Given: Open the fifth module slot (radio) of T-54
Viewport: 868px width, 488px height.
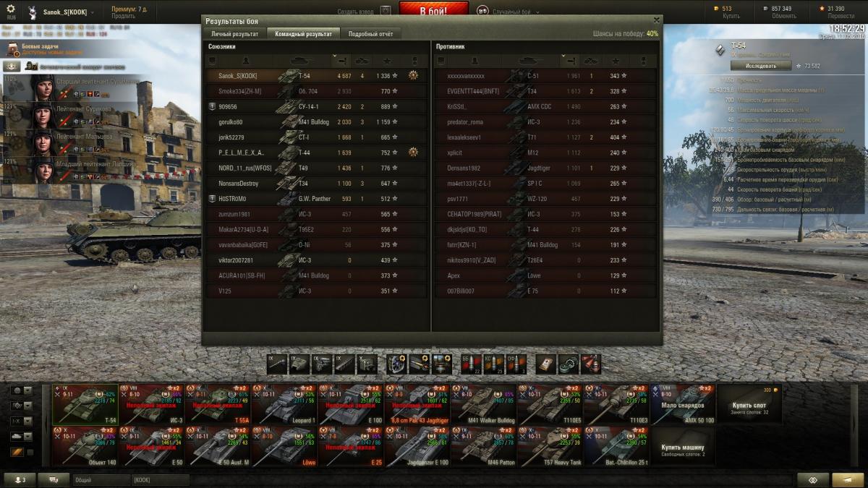Looking at the screenshot, I should pos(367,364).
